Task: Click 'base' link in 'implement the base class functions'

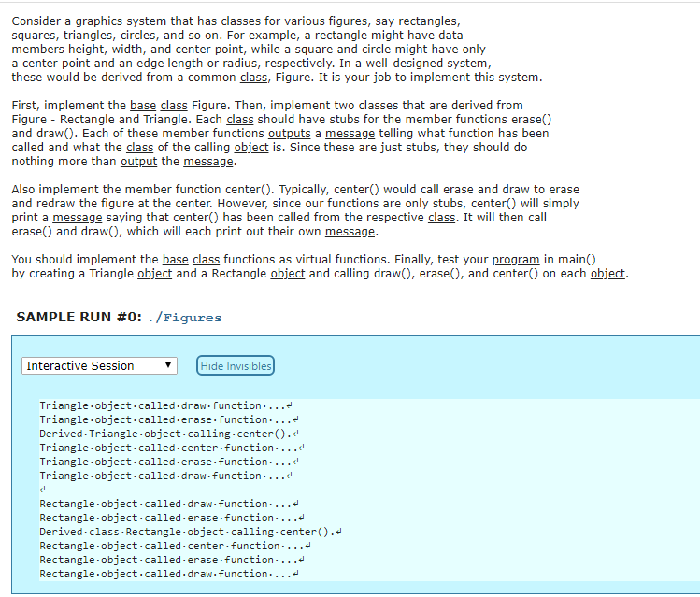Action: click(x=176, y=260)
